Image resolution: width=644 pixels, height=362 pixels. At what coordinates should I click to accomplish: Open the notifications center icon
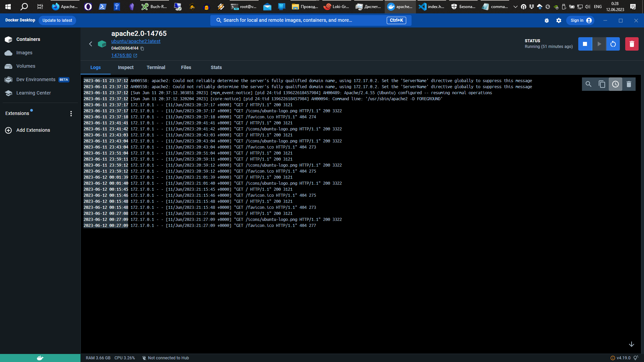pyautogui.click(x=633, y=7)
